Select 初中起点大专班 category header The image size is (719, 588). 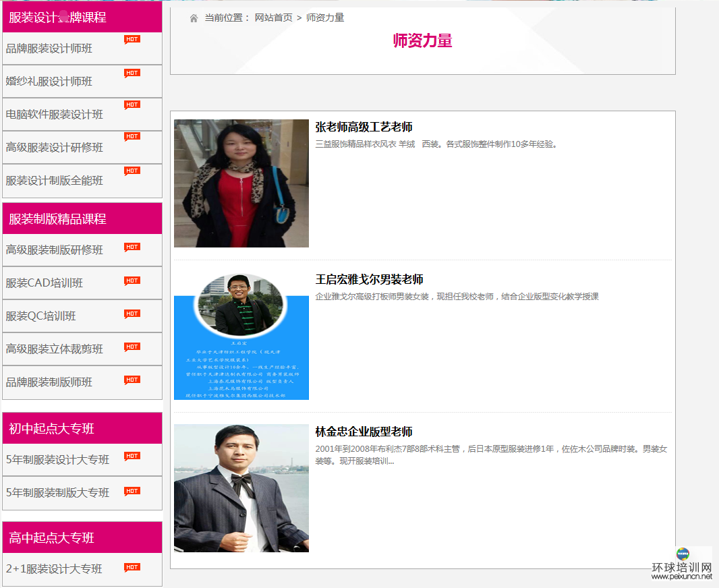(x=82, y=428)
